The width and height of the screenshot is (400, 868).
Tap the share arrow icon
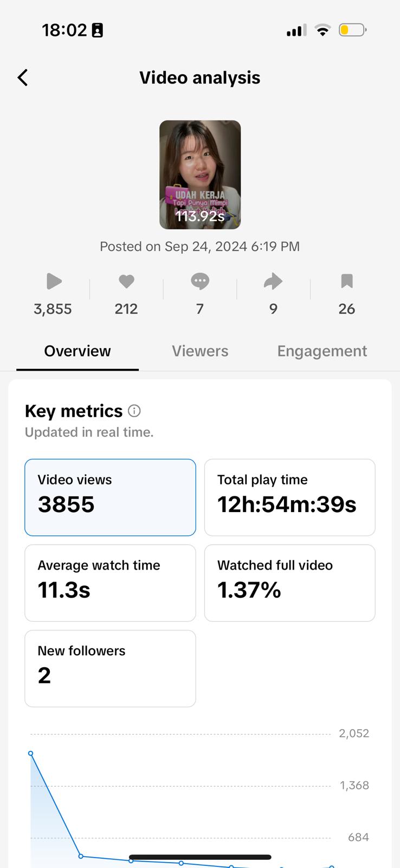pos(273,281)
